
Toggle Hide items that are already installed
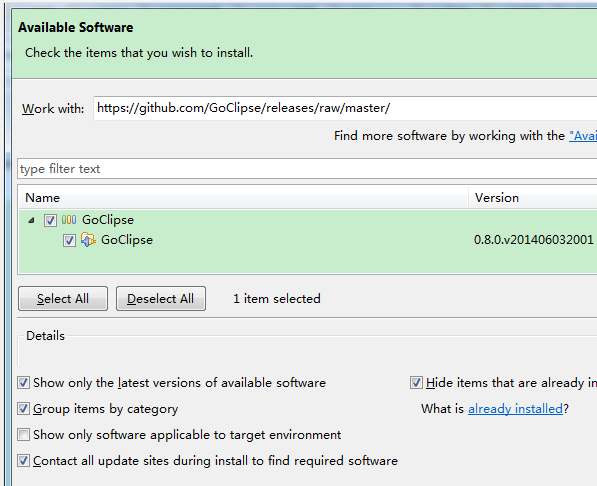pyautogui.click(x=416, y=382)
